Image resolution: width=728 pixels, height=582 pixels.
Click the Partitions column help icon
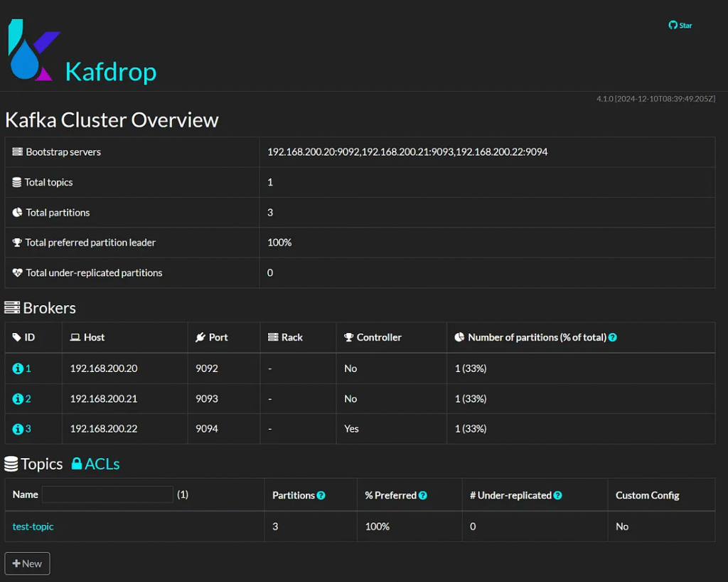pyautogui.click(x=321, y=496)
